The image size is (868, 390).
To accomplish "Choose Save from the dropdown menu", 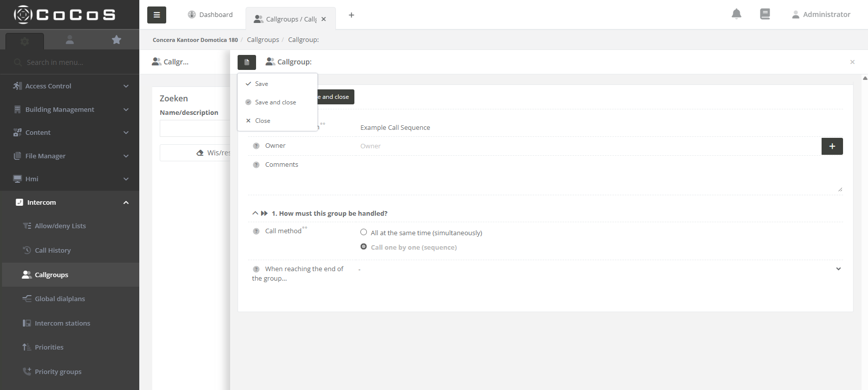I will click(x=262, y=84).
